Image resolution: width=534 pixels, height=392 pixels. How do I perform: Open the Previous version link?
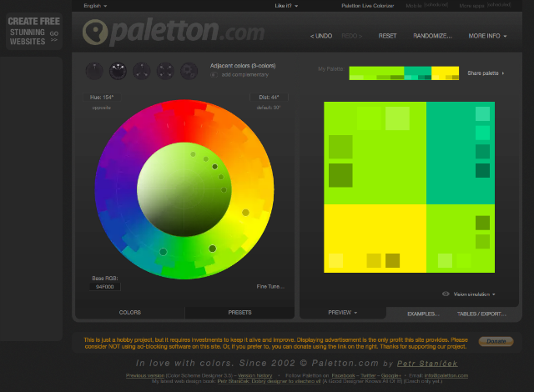[x=145, y=375]
